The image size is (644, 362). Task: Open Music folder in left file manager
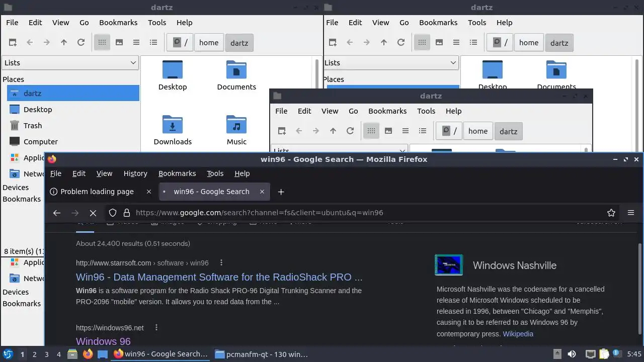click(236, 130)
